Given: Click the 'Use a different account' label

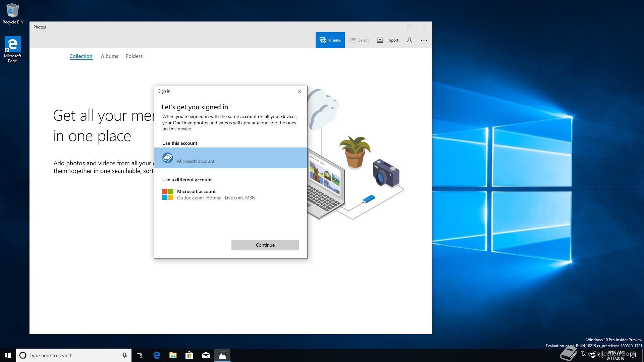Looking at the screenshot, I should [x=187, y=180].
